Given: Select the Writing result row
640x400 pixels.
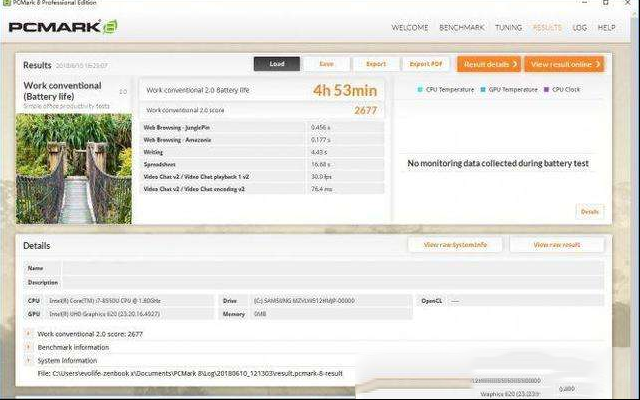Looking at the screenshot, I should (x=262, y=152).
